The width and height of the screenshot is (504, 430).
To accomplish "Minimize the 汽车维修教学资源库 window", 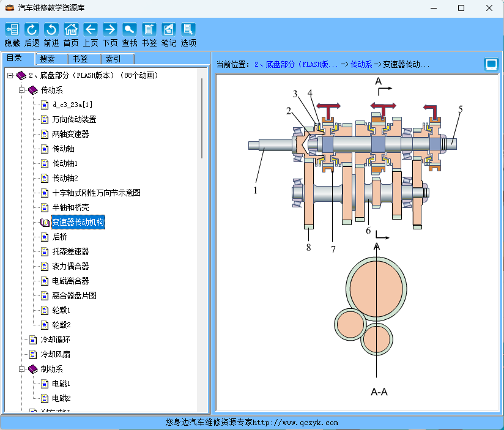I will (434, 8).
